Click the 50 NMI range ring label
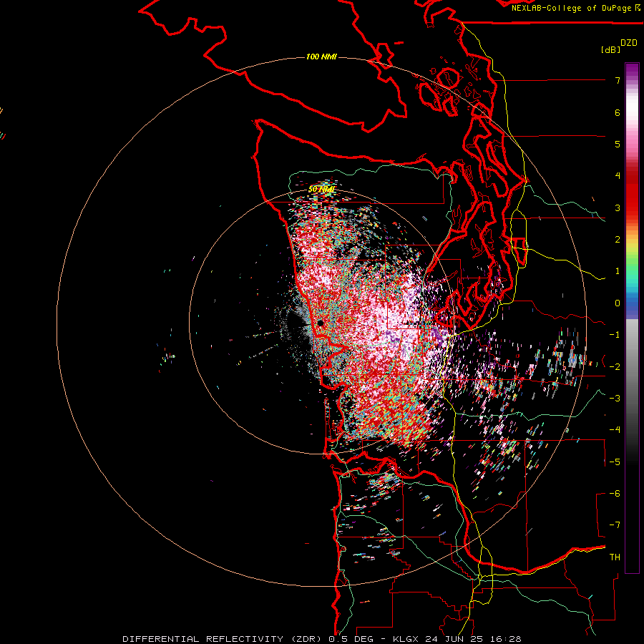 click(321, 190)
